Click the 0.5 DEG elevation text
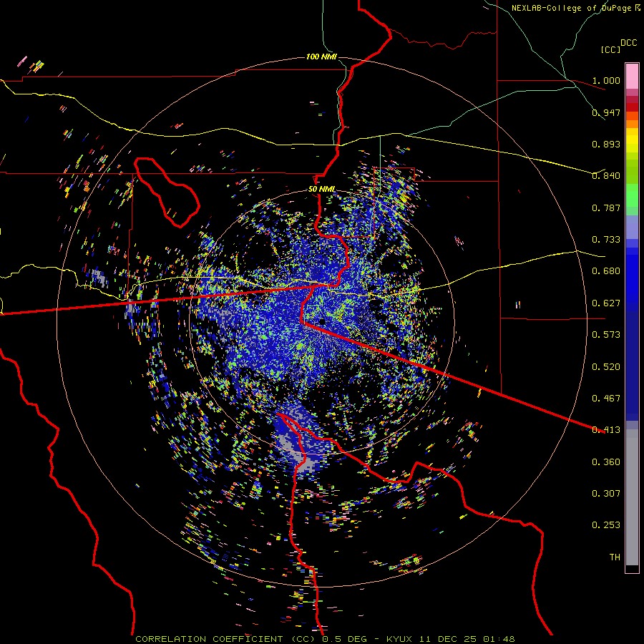Screen dimensions: 644x644 point(344,639)
